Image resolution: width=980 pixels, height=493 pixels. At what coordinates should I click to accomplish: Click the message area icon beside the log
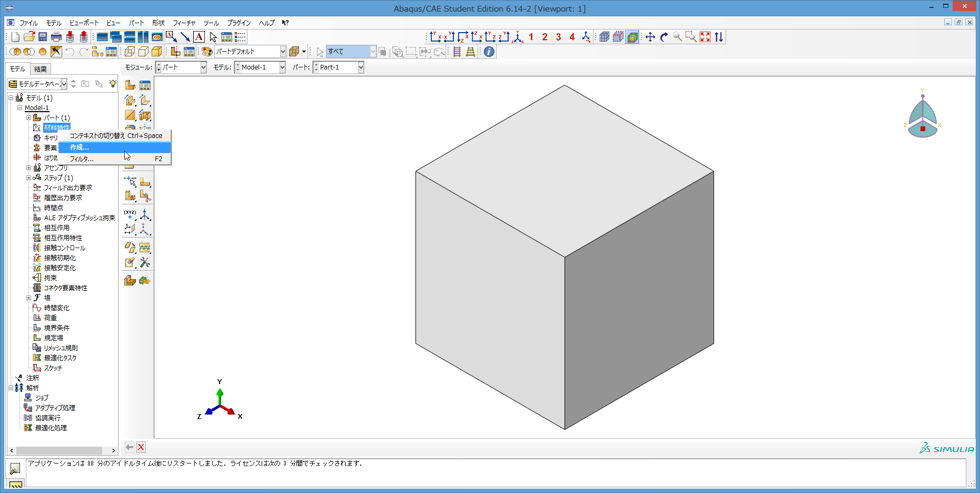tap(15, 468)
